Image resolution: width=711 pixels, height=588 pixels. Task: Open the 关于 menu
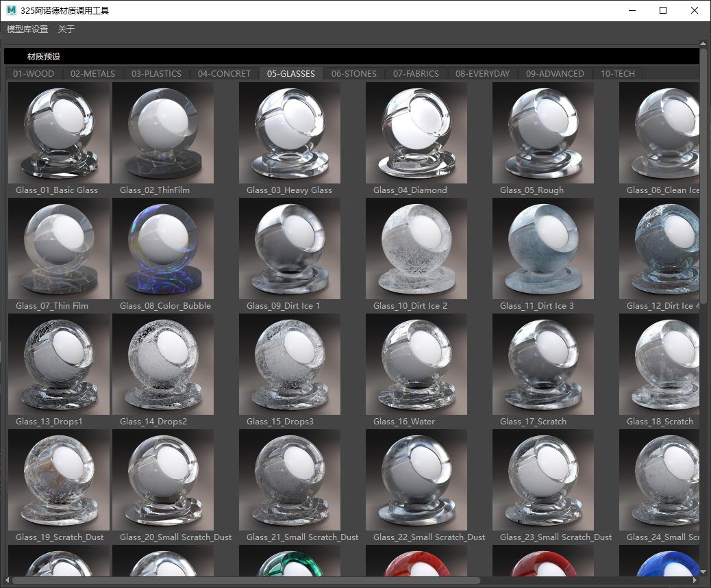(x=66, y=29)
